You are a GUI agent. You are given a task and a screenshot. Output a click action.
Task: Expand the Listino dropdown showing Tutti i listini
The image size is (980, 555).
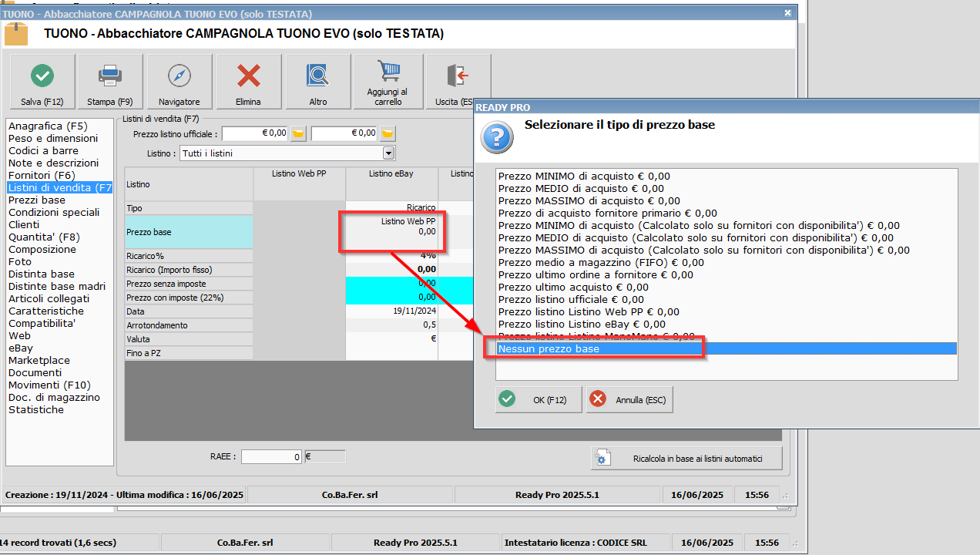(x=388, y=153)
